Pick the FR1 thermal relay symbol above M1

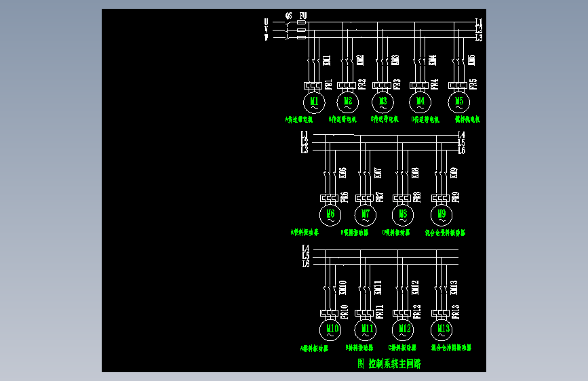[313, 86]
